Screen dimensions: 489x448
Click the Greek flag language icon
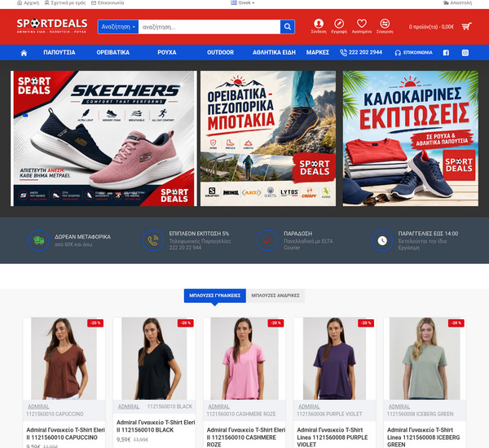click(x=234, y=2)
